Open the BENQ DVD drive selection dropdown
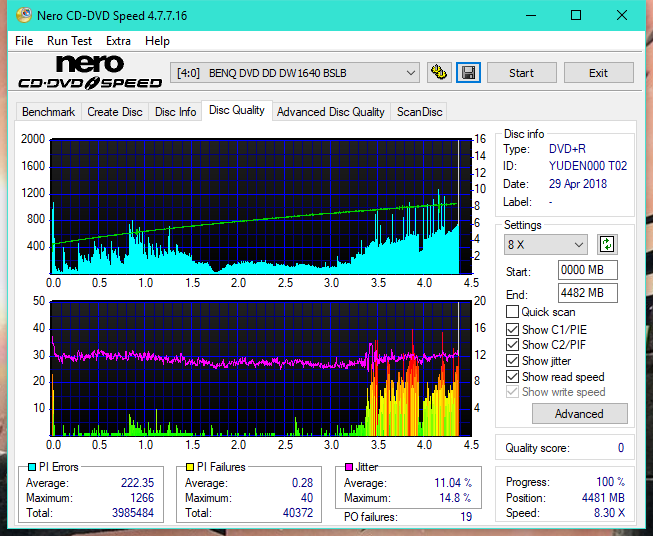Image resolution: width=653 pixels, height=536 pixels. [x=295, y=73]
